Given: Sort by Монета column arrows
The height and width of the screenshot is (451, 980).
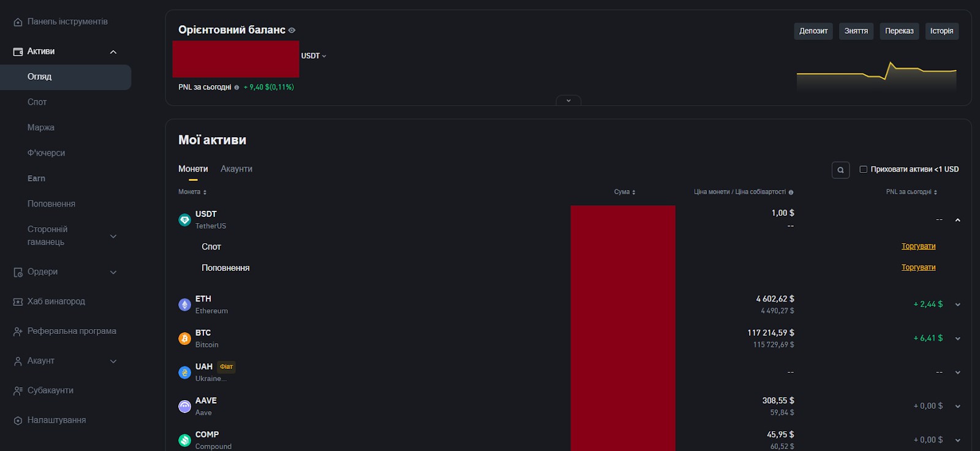Looking at the screenshot, I should tap(205, 192).
